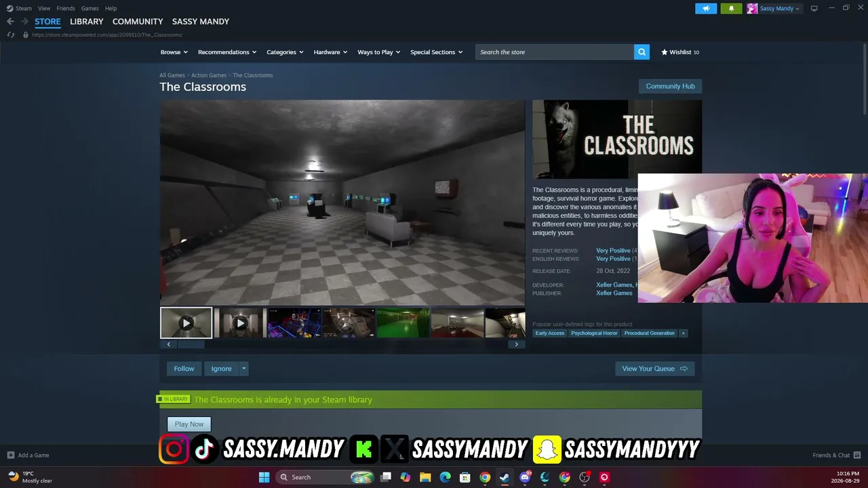The height and width of the screenshot is (488, 868).
Task: Open File Explorer from the taskbar
Action: [425, 477]
